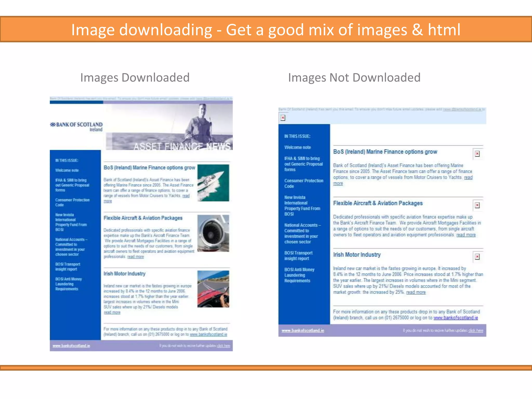The height and width of the screenshot is (399, 532).
Task: Click 'read' link of Marine Finance right email
Action: click(468, 177)
